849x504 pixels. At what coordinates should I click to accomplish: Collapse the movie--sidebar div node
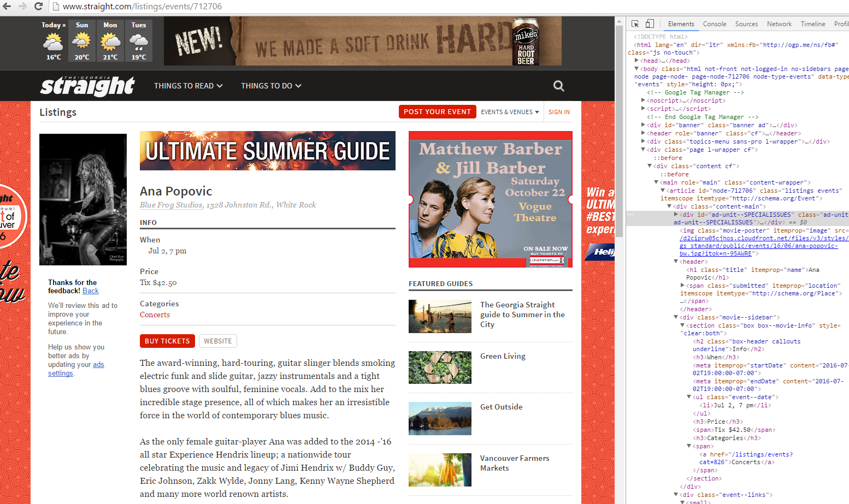[x=676, y=317]
